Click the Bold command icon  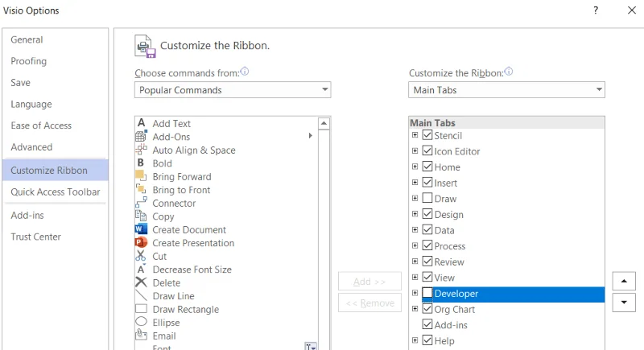(140, 163)
